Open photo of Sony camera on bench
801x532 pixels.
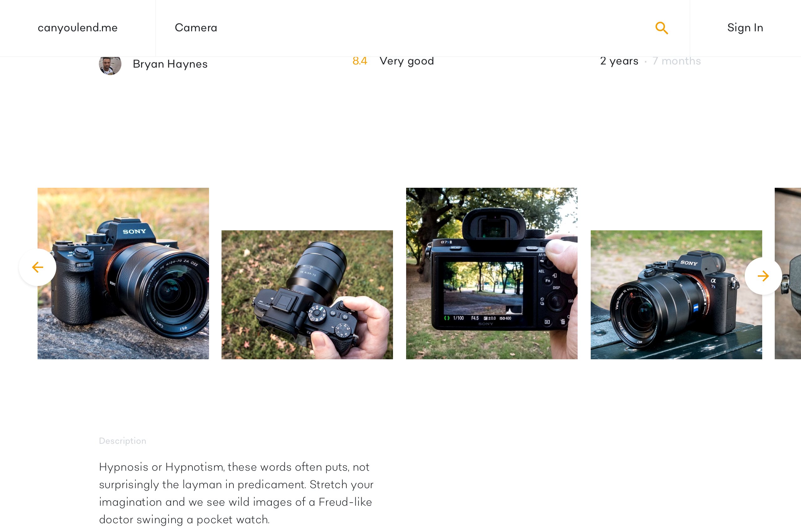tap(676, 295)
